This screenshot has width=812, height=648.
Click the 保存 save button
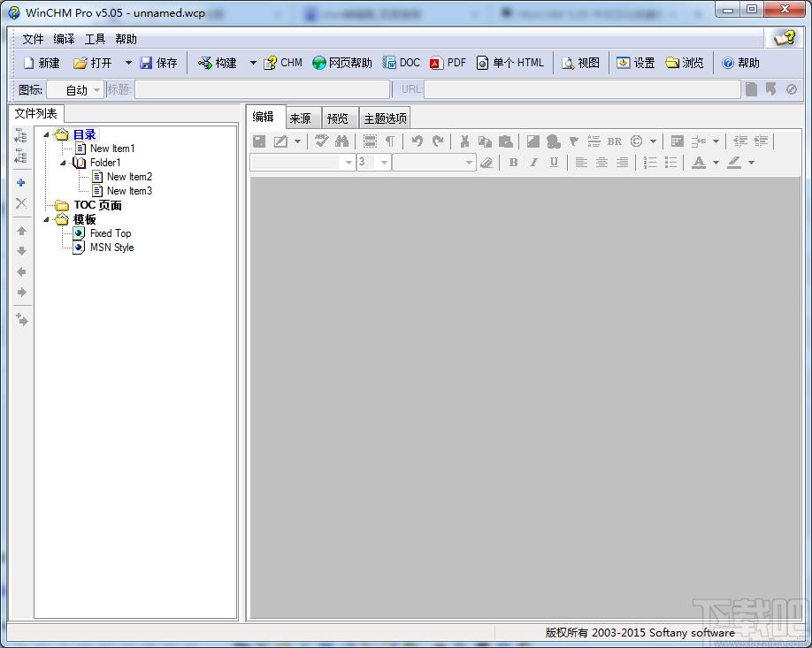click(x=158, y=63)
